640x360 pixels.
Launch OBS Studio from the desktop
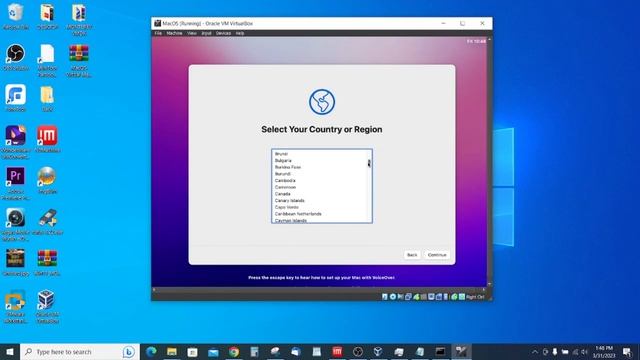tap(16, 57)
